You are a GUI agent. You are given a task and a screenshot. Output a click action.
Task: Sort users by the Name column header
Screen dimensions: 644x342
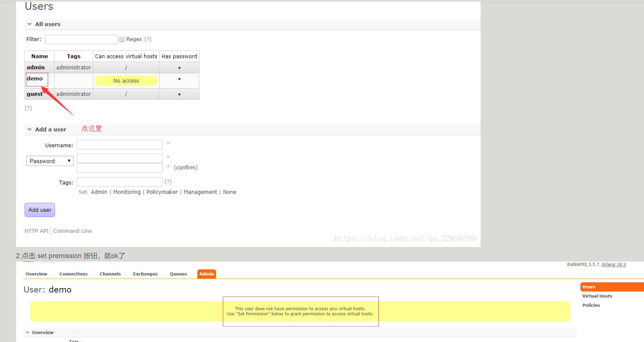coord(39,56)
